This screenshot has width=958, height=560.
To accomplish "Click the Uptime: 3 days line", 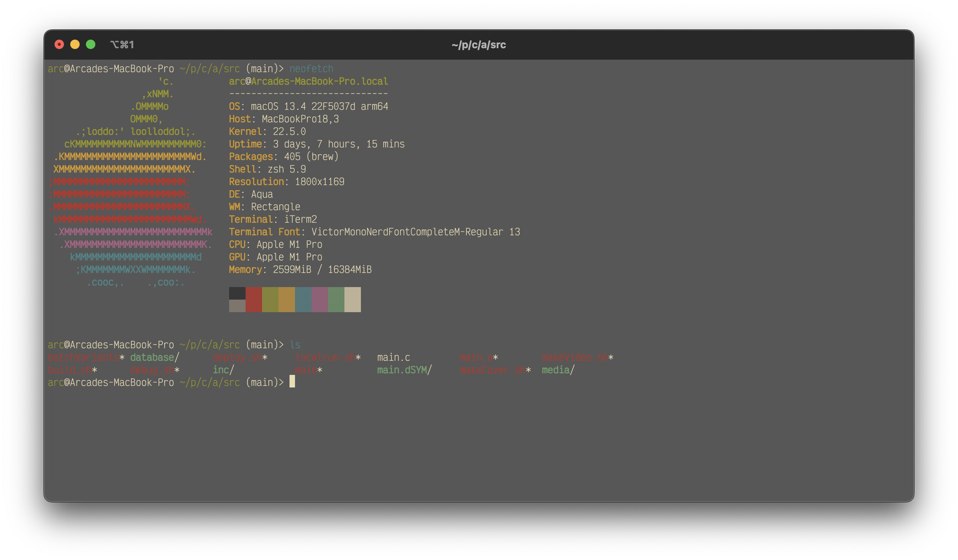I will (x=317, y=144).
